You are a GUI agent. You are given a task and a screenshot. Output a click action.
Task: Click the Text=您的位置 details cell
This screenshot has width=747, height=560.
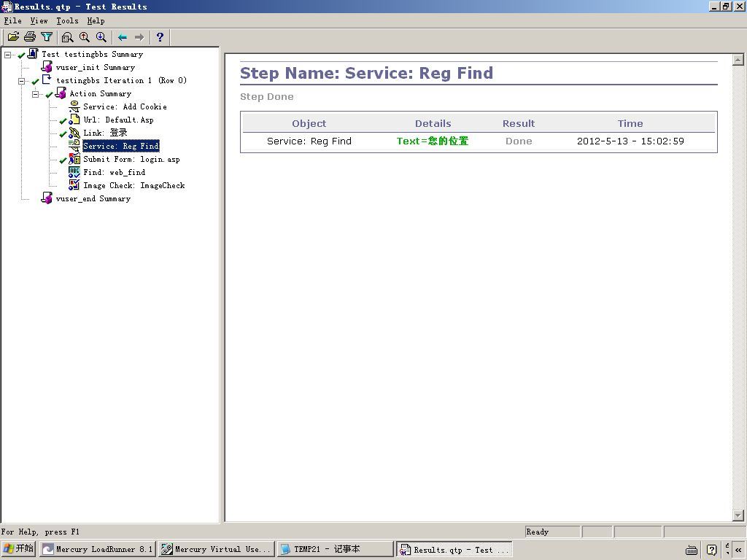(x=433, y=141)
